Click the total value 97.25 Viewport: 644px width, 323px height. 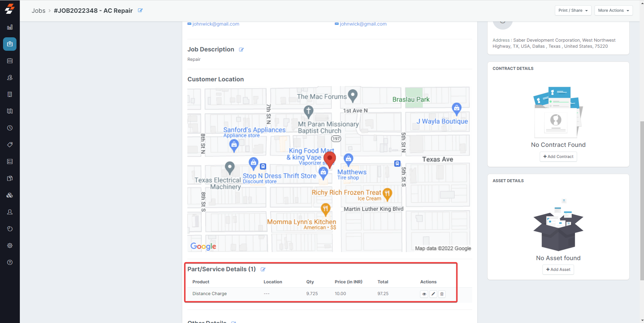383,294
